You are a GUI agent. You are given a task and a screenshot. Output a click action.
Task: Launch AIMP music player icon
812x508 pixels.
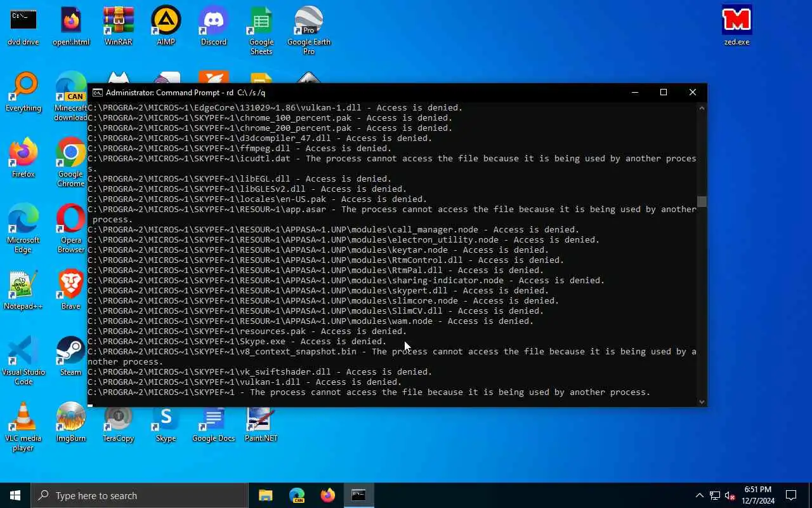[x=166, y=27]
